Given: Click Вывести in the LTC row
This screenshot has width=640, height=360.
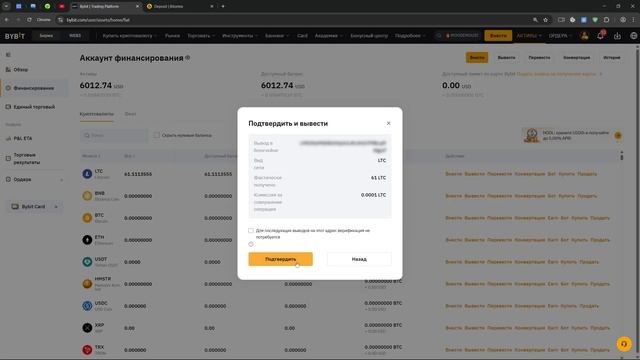Looking at the screenshot, I should coord(474,174).
